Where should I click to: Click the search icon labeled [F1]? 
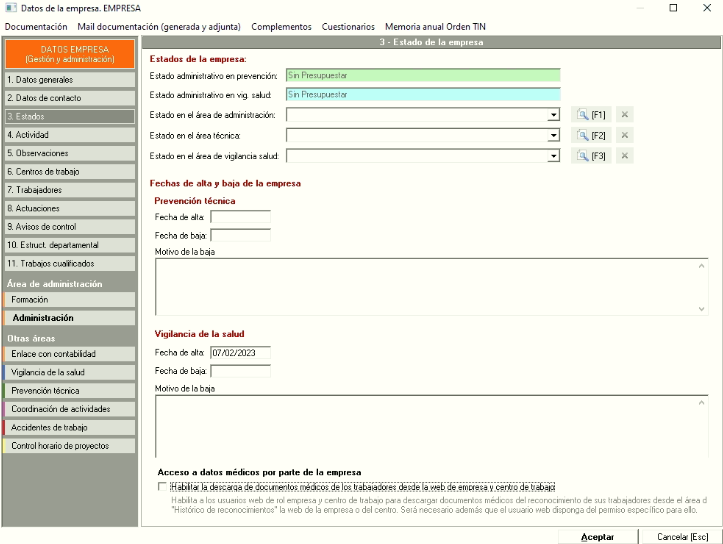tap(589, 115)
